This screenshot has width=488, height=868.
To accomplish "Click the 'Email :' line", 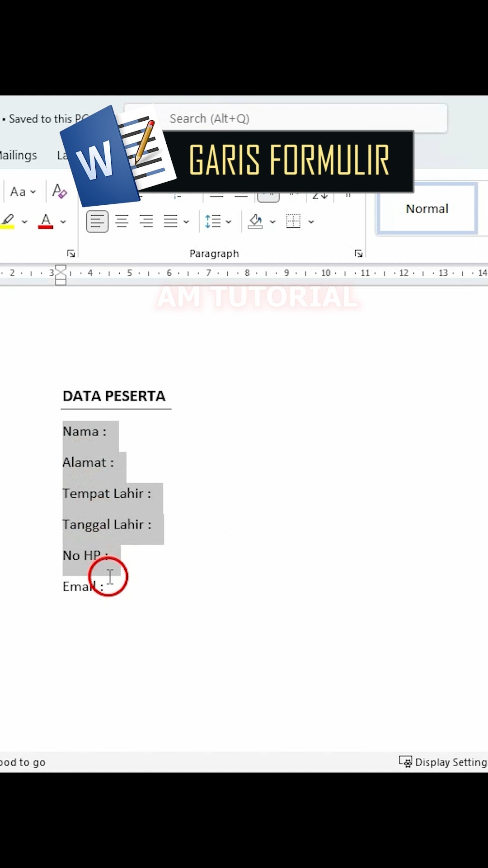I will (x=83, y=586).
